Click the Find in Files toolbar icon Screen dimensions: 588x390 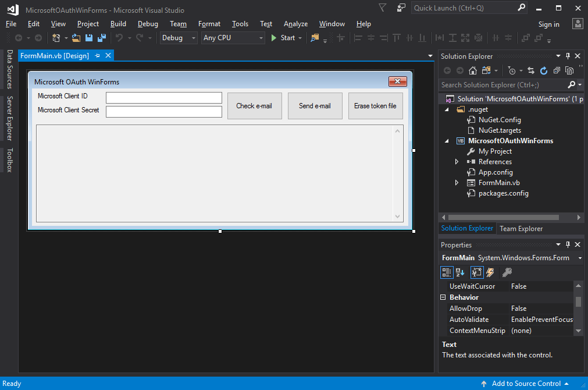[x=315, y=38]
